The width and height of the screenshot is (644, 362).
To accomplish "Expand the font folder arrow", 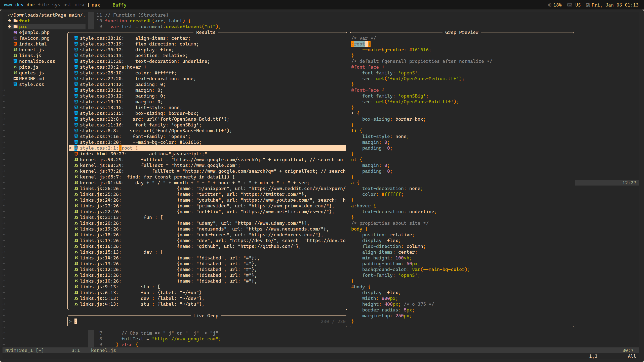I will tap(10, 21).
